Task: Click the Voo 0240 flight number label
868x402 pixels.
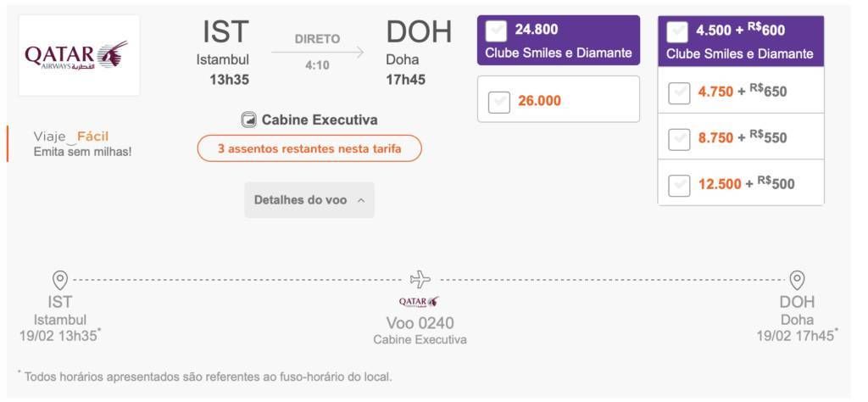Action: coord(420,323)
